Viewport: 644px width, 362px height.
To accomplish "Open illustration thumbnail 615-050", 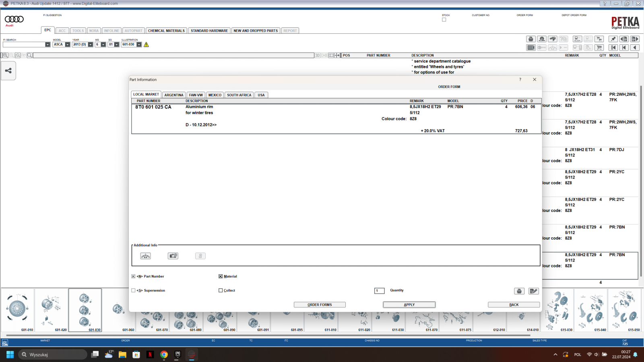I will pos(624,310).
